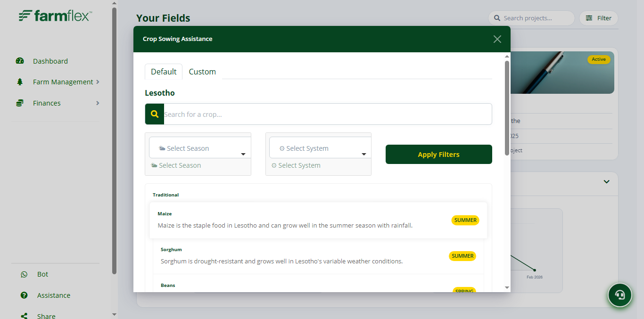The width and height of the screenshot is (644, 319).
Task: Click the crop search magnifier icon
Action: coord(155,114)
